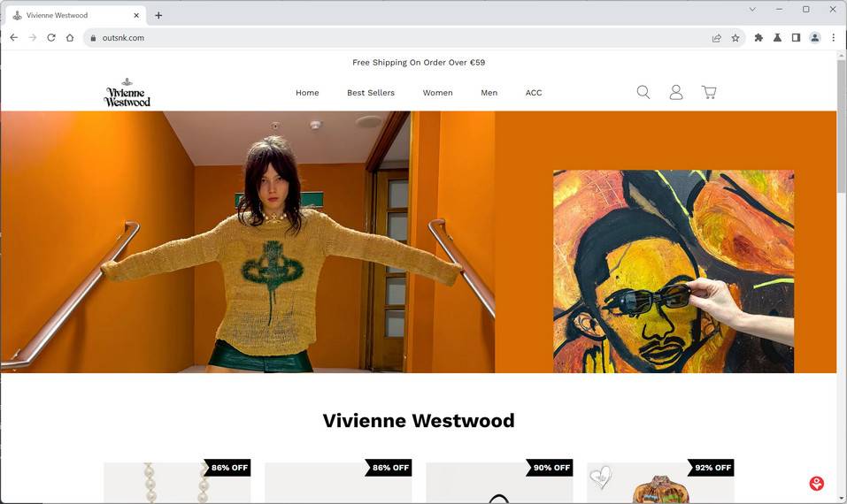Reload the page
This screenshot has height=504, width=847.
pos(51,38)
